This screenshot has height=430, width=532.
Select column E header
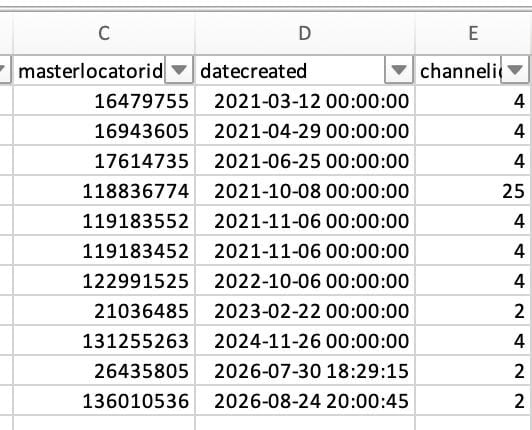click(473, 33)
